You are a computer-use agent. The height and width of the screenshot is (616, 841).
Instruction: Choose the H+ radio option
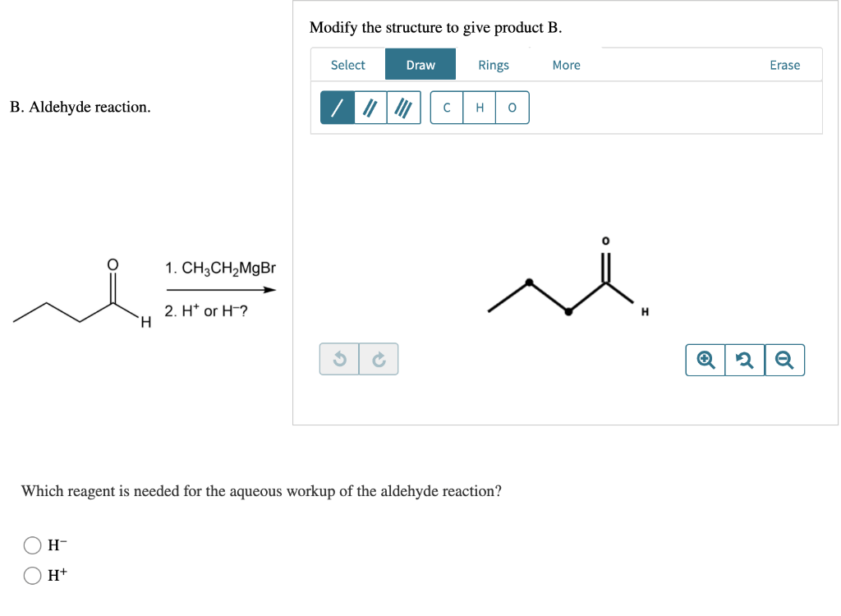pyautogui.click(x=33, y=577)
